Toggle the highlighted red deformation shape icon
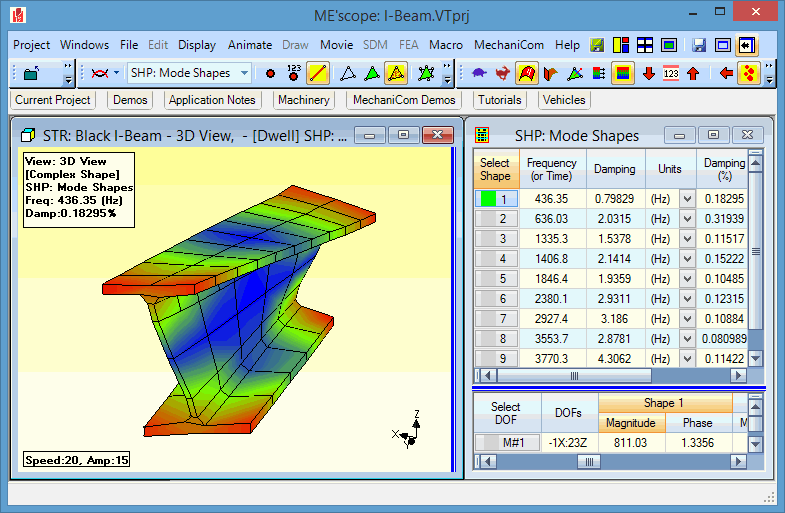This screenshot has width=785, height=513. [527, 74]
